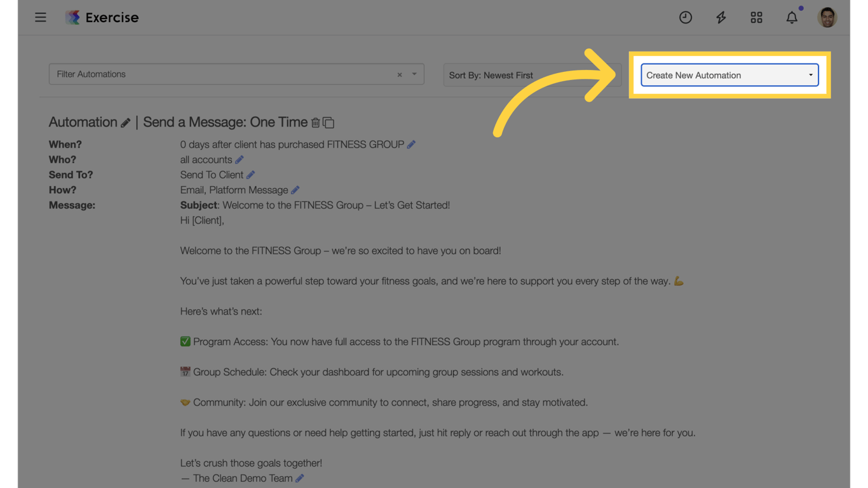This screenshot has height=488, width=868.
Task: Edit the When? trigger with its pencil icon
Action: pos(410,144)
